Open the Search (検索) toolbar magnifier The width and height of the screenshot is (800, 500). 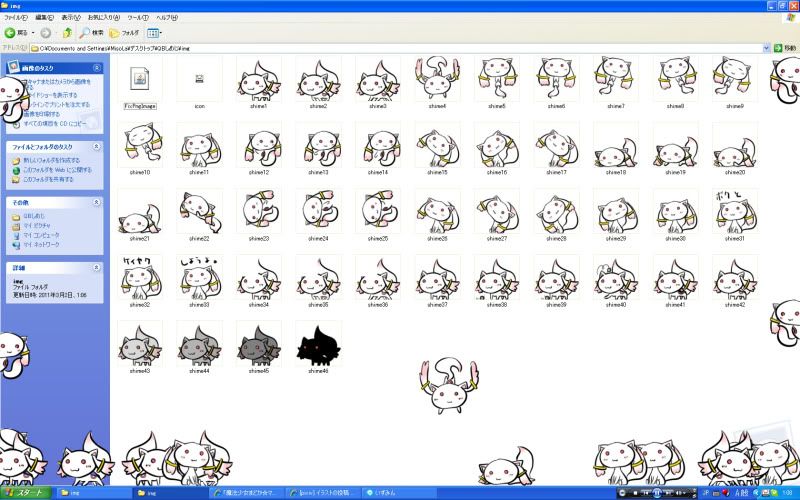point(86,33)
